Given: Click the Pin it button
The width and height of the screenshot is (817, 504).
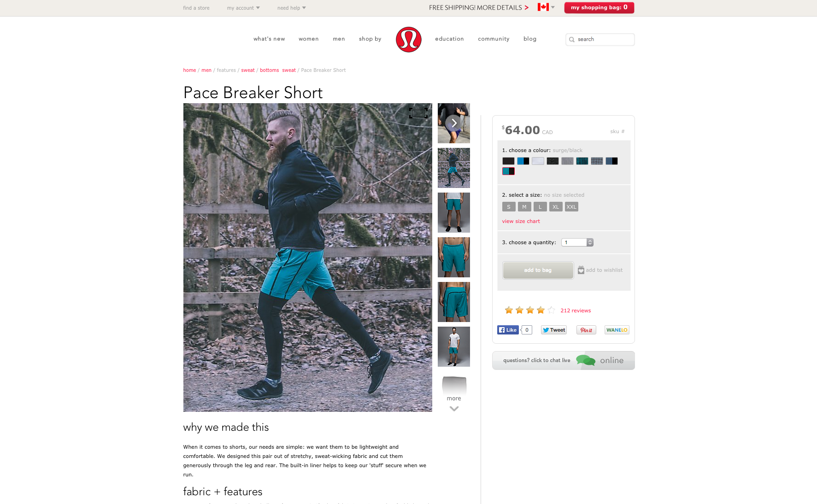Looking at the screenshot, I should pos(587,330).
